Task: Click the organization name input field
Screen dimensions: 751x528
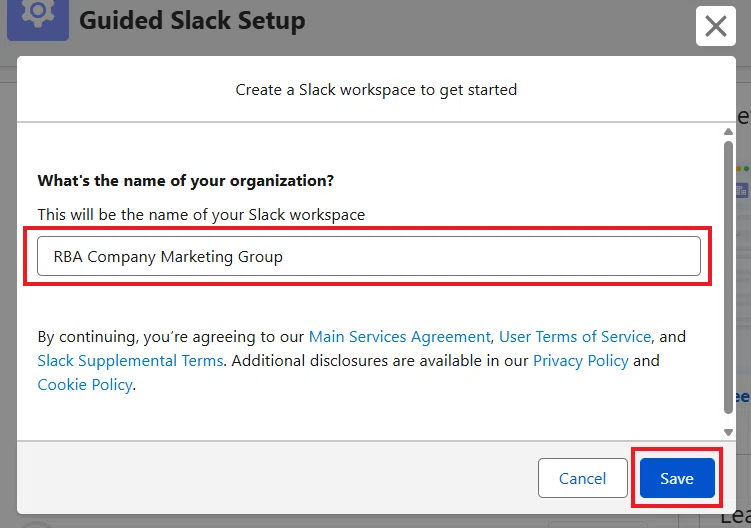Action: [369, 256]
